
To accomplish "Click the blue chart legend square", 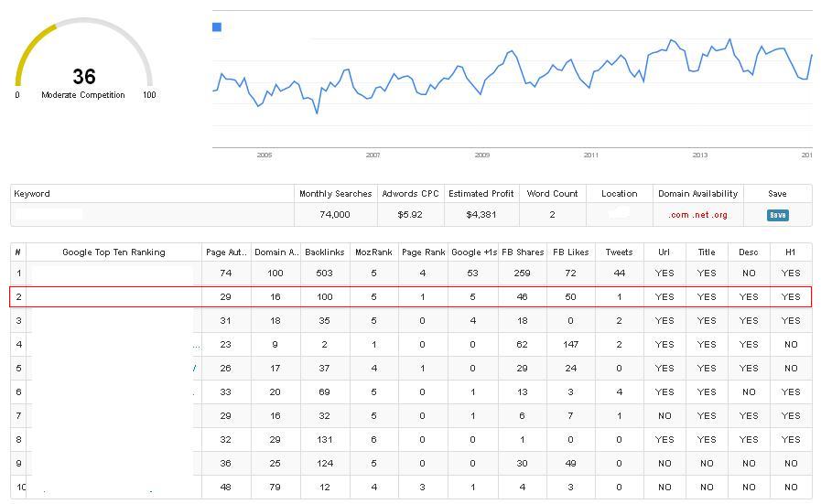I will [217, 27].
